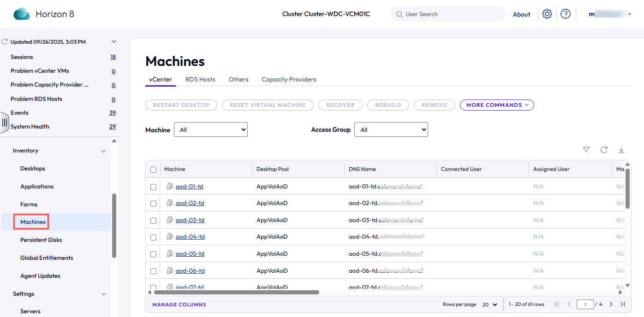Click the help question mark icon

pos(566,14)
